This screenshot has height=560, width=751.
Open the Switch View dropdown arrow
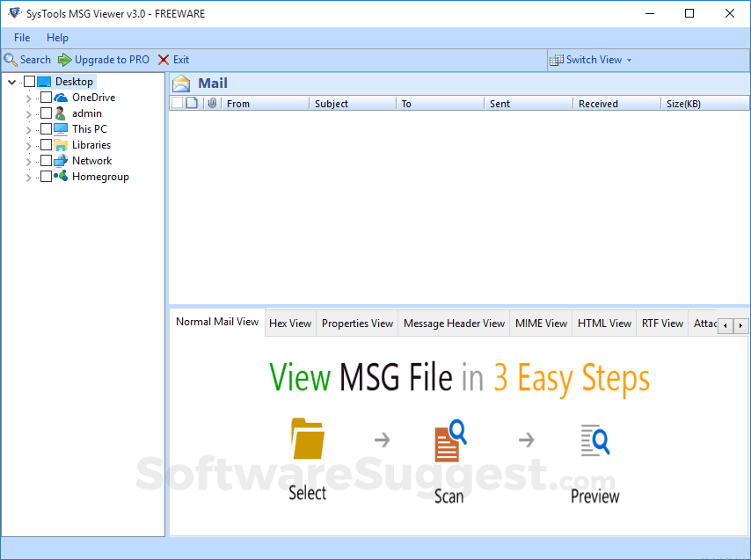pos(628,60)
